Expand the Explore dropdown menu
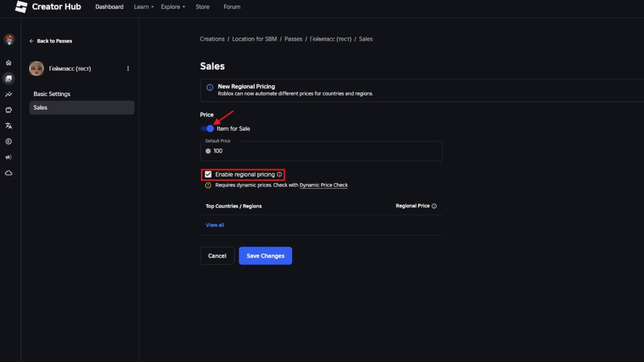This screenshot has height=362, width=644. click(173, 7)
